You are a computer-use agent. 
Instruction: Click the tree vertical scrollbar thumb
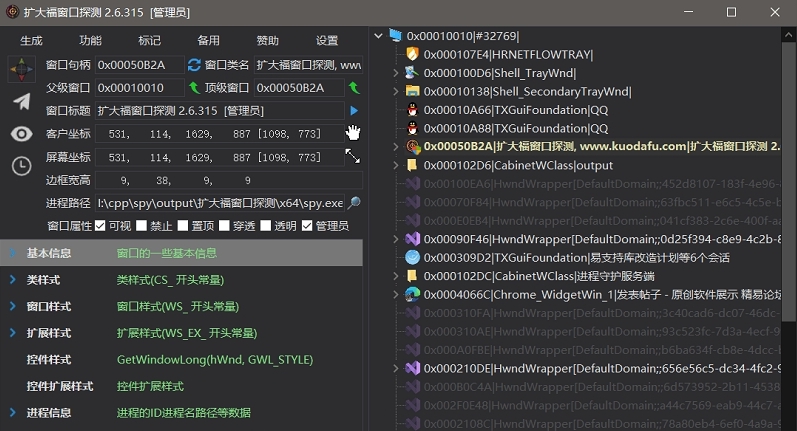coord(788,183)
